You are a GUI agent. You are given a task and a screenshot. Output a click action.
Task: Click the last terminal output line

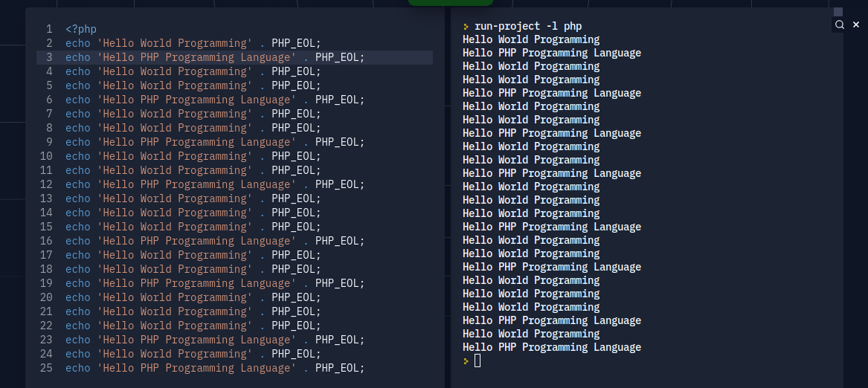[x=552, y=347]
